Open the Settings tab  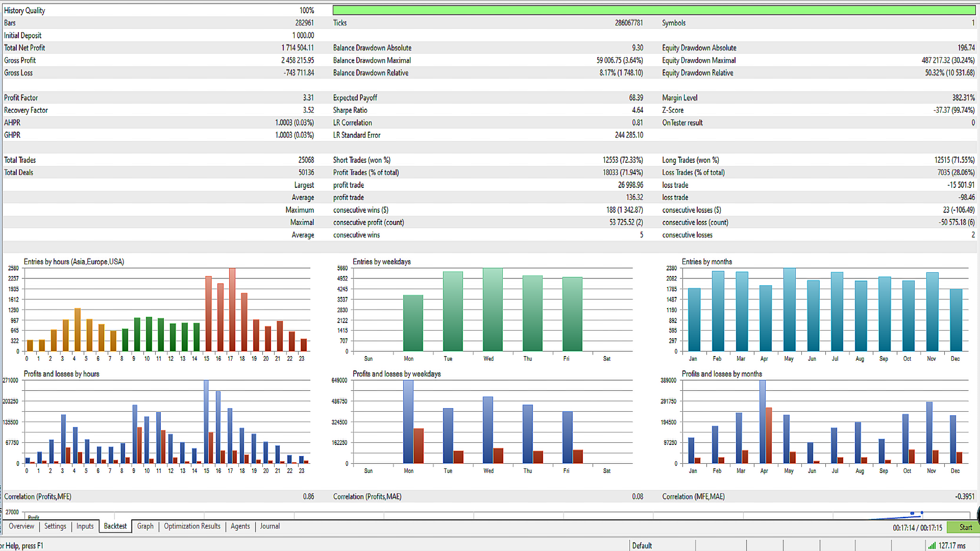pos(55,527)
